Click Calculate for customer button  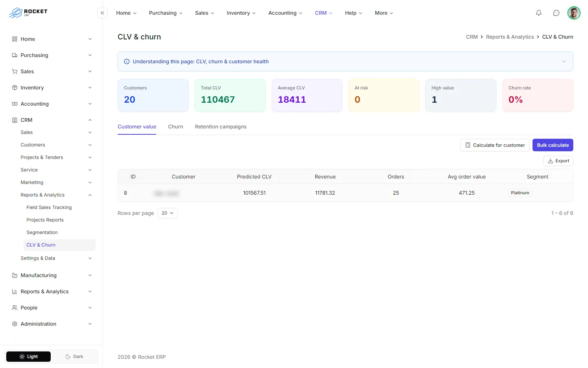(x=495, y=145)
